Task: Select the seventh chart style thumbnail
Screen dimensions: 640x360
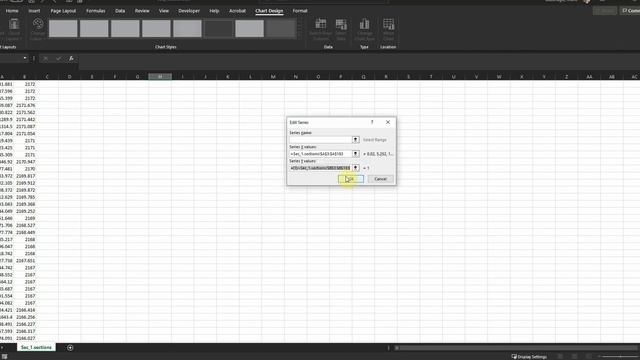Action: pyautogui.click(x=249, y=29)
